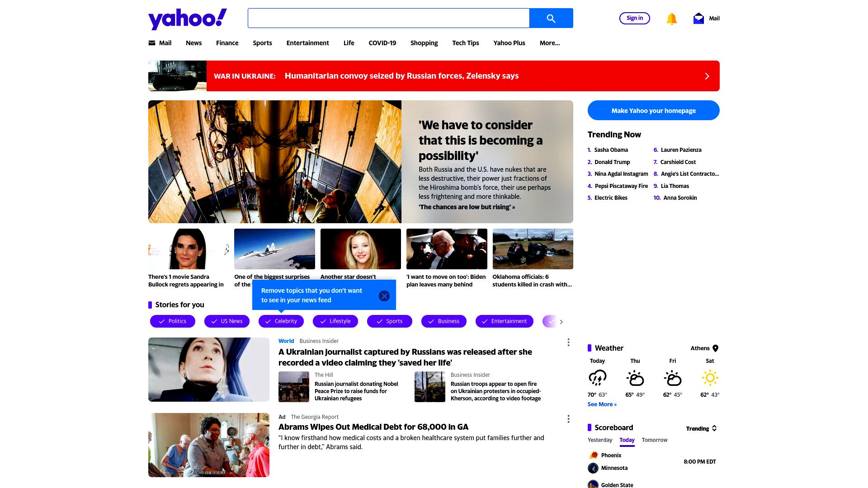868x488 pixels.
Task: Open Mail via the envelope icon top right
Action: click(698, 19)
